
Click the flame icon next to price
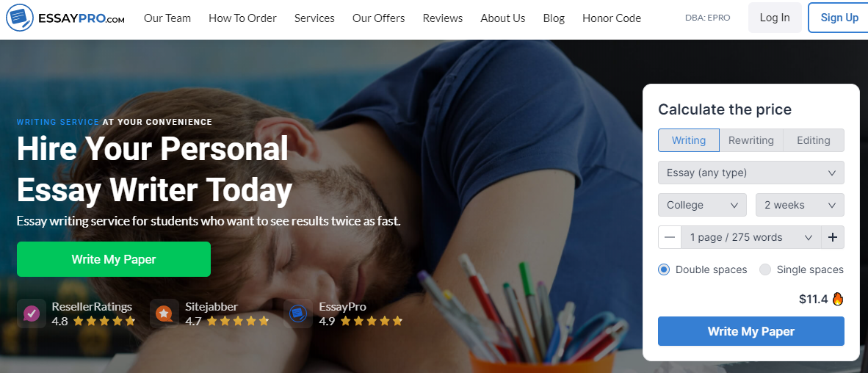point(838,300)
